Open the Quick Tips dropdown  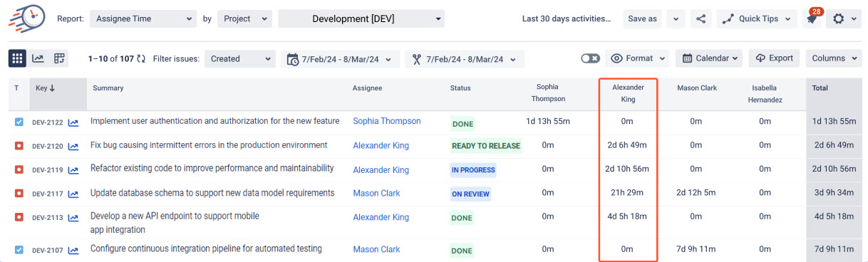tap(756, 19)
